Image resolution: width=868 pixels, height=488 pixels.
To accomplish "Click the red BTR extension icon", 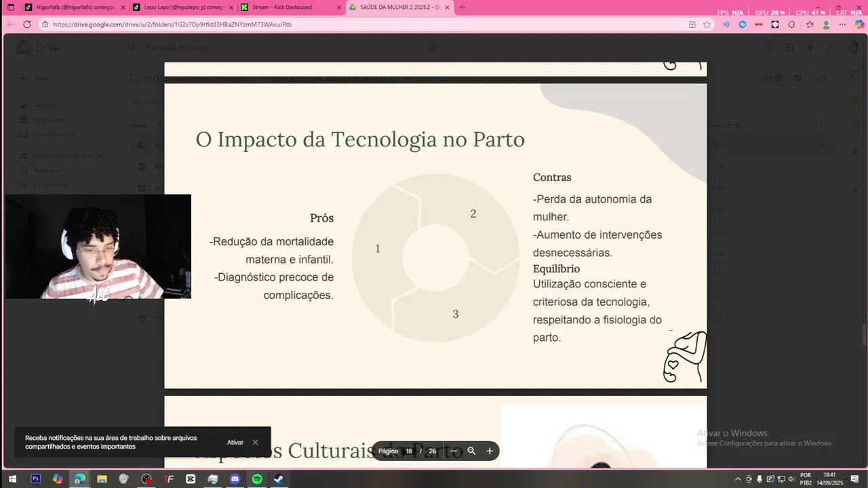I will [x=759, y=24].
